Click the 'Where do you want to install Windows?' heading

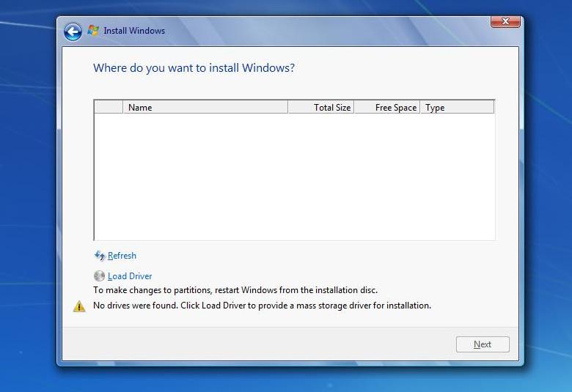(x=194, y=68)
